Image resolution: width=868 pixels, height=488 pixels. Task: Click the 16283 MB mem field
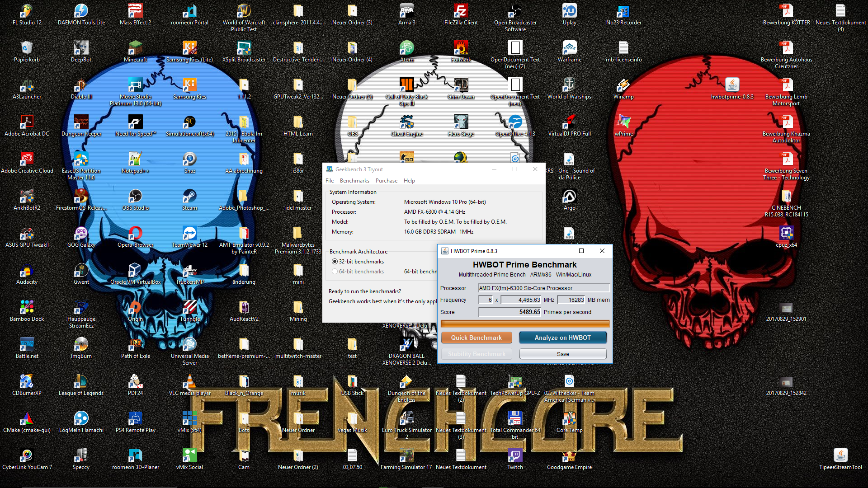(571, 300)
